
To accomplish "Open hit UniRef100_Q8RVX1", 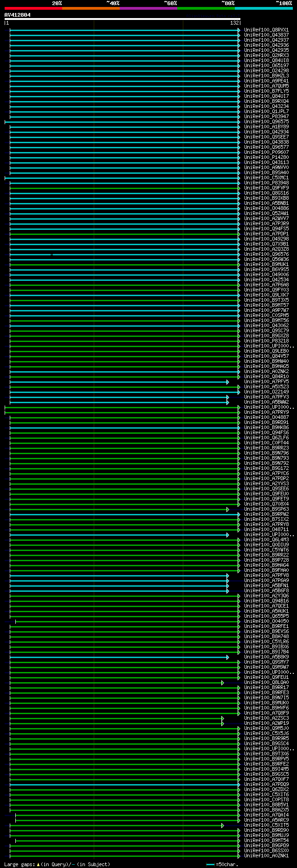I will point(266,30).
